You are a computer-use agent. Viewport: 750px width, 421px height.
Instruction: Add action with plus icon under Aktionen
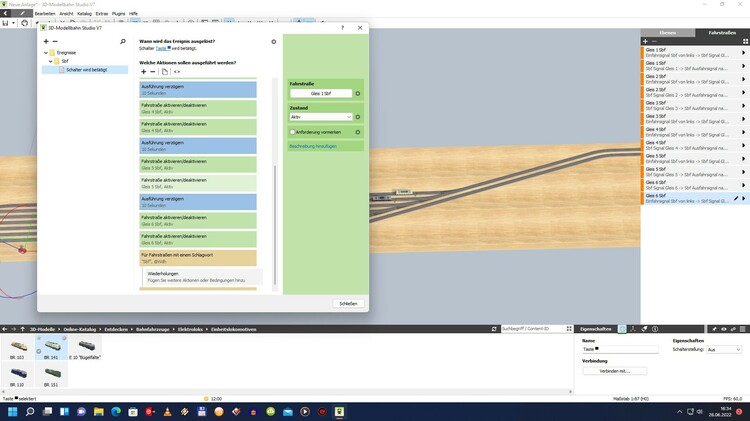143,72
